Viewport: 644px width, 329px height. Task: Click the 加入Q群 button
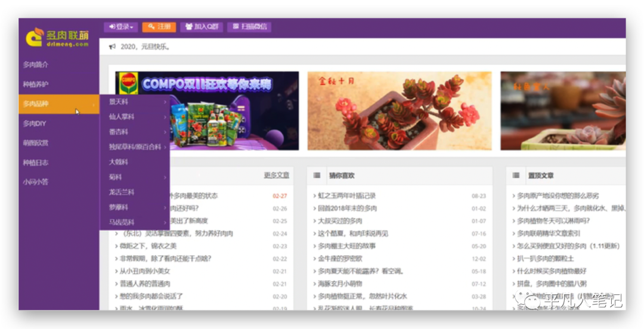[202, 27]
